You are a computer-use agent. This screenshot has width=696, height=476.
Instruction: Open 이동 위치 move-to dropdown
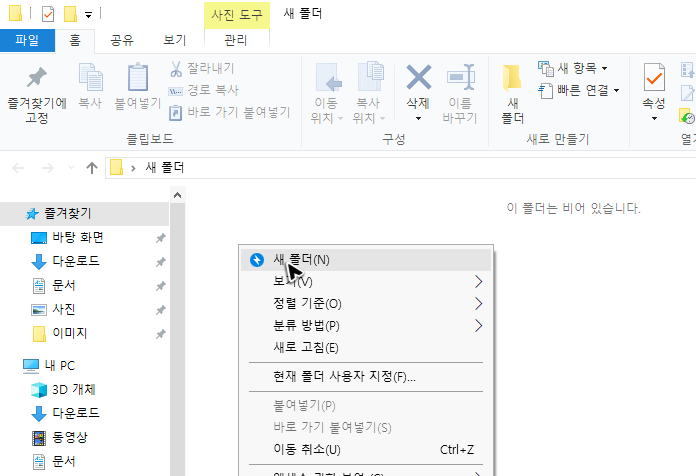point(327,93)
